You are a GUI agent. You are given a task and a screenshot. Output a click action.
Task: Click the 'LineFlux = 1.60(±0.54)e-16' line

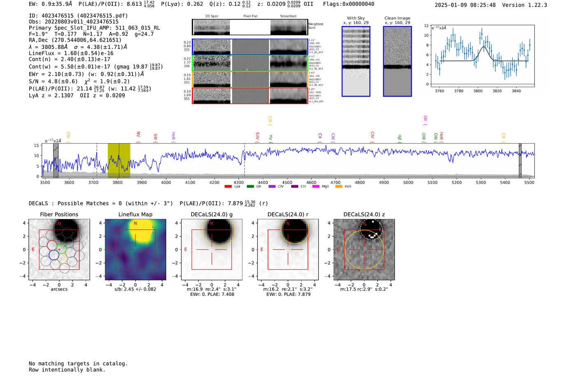tap(71, 53)
